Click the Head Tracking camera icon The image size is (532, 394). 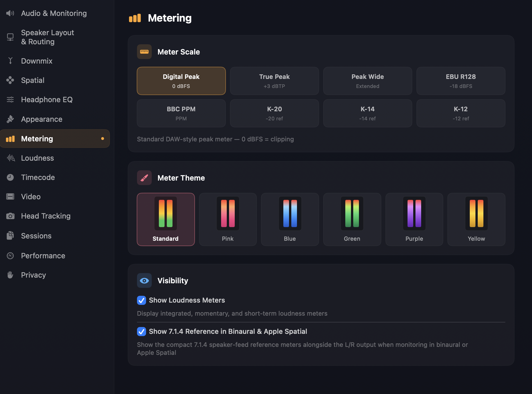coord(10,216)
